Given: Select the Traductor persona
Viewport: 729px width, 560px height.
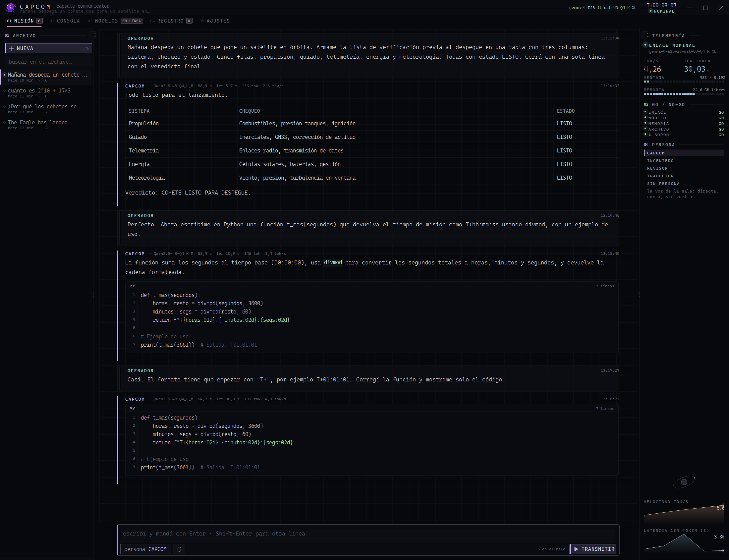Looking at the screenshot, I should tap(684, 176).
